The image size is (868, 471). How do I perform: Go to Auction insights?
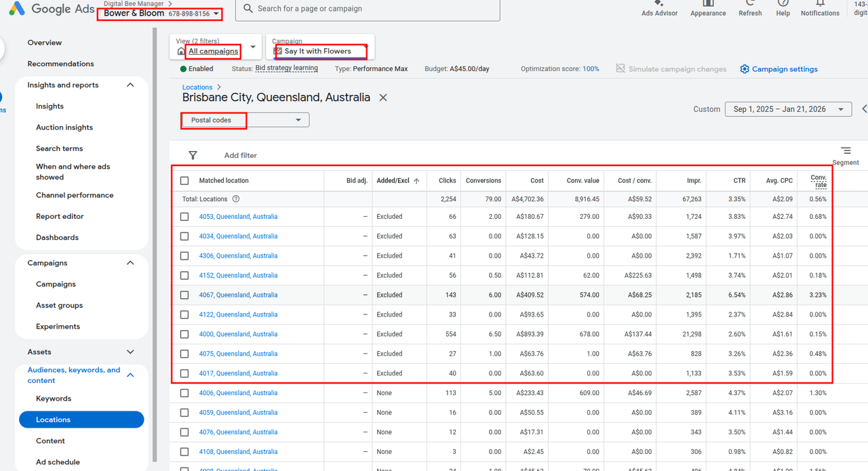coord(64,127)
